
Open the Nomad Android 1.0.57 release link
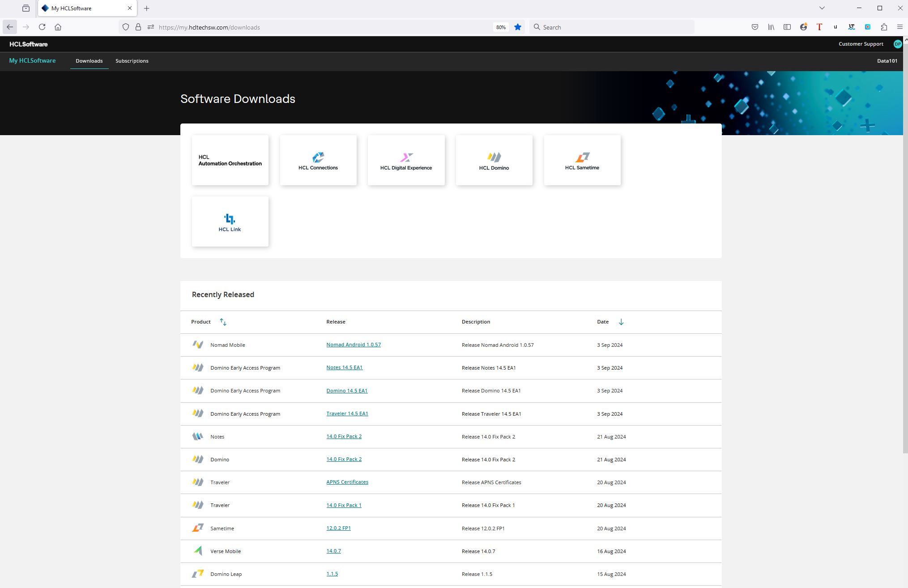click(354, 345)
